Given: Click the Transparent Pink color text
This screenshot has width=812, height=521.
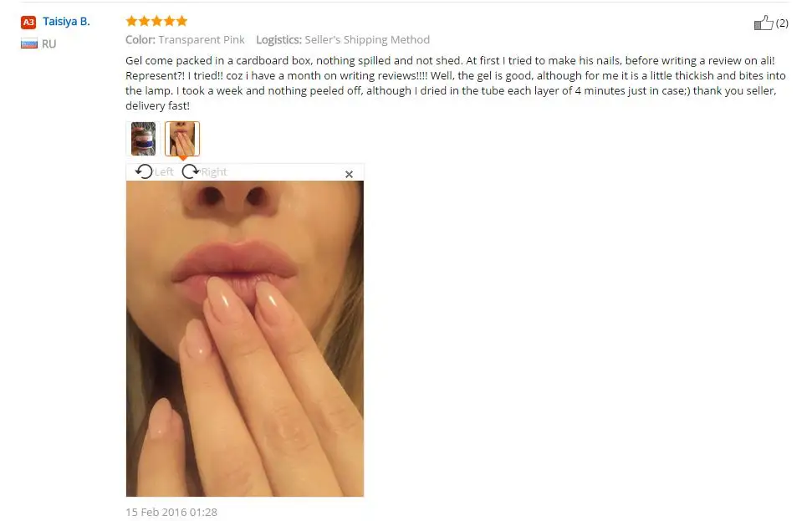Looking at the screenshot, I should pos(202,40).
